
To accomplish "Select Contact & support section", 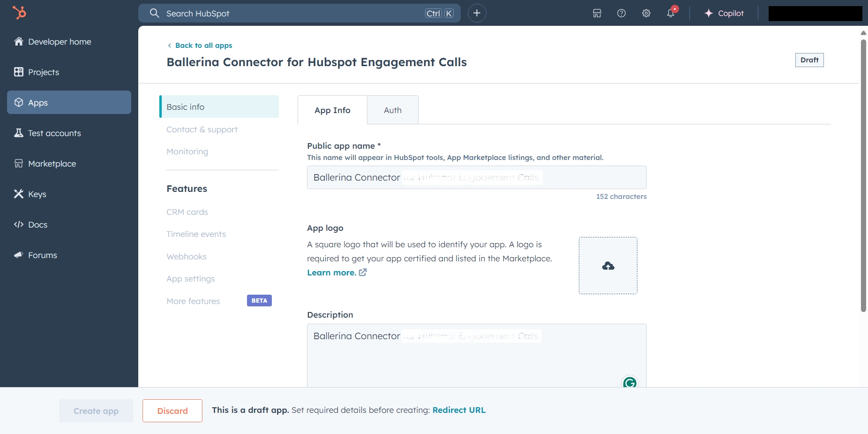I will click(202, 129).
